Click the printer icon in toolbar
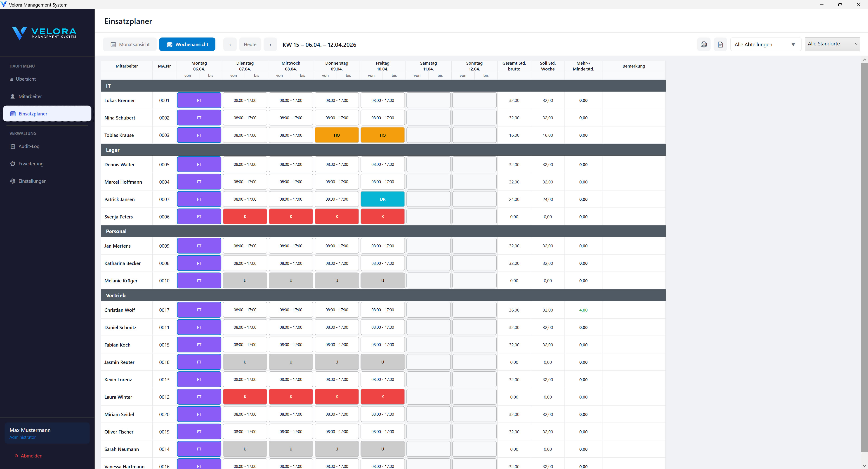The height and width of the screenshot is (469, 868). (704, 45)
